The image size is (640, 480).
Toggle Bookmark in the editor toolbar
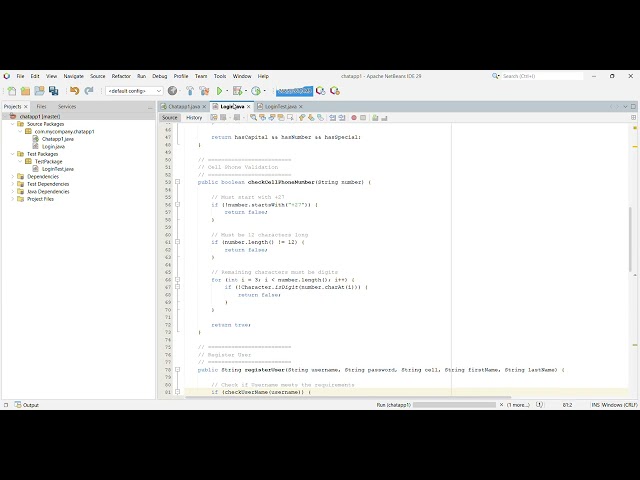point(320,118)
